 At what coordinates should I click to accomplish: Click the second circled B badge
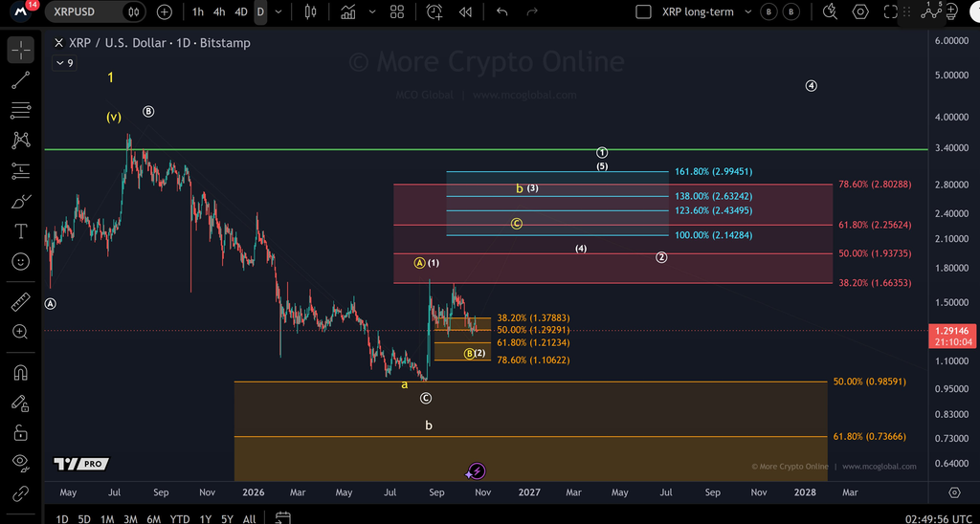[x=791, y=11]
